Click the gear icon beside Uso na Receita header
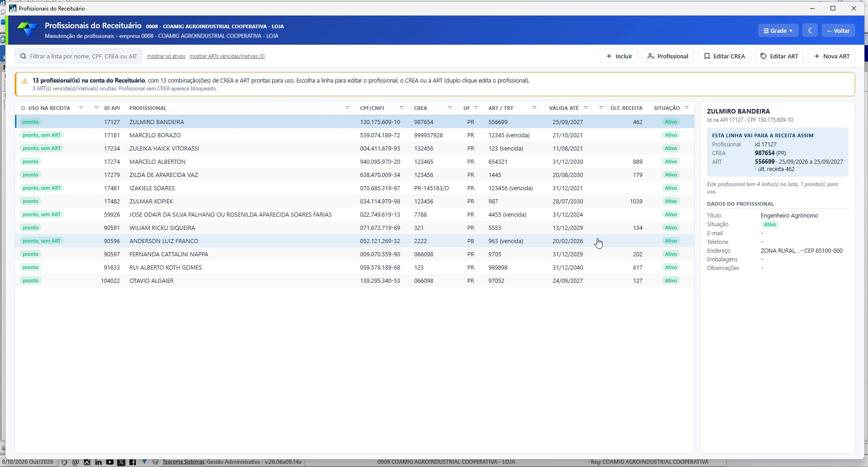The height and width of the screenshot is (467, 868). (x=23, y=108)
